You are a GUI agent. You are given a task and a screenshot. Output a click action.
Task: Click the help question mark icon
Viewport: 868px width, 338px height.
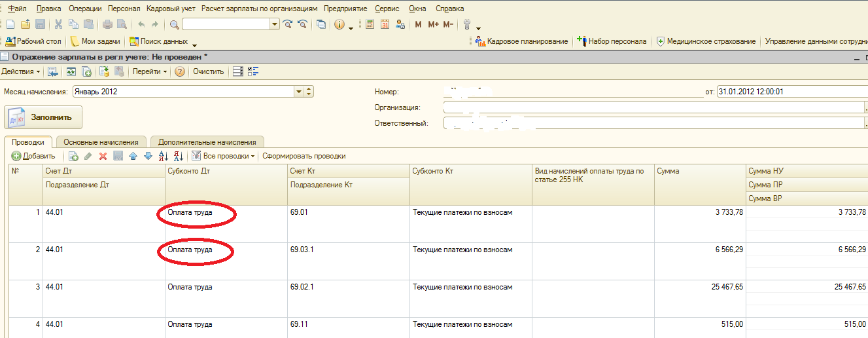click(x=179, y=71)
